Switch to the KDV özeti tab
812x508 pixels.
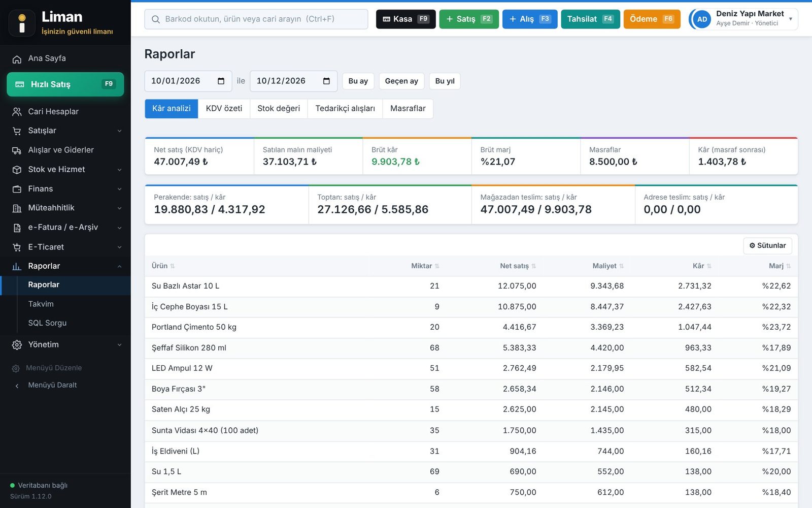[x=224, y=109]
